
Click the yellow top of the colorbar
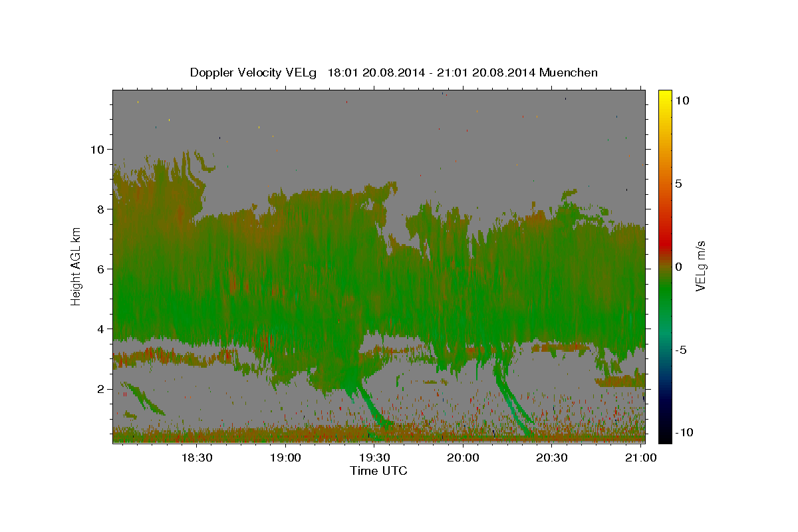[665, 96]
